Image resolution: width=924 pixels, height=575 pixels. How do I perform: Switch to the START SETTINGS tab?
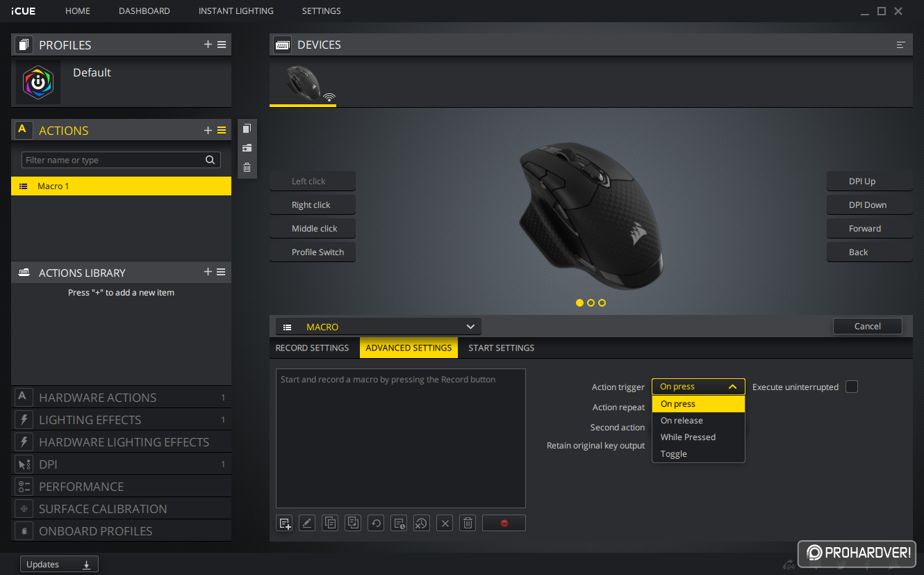click(x=502, y=348)
